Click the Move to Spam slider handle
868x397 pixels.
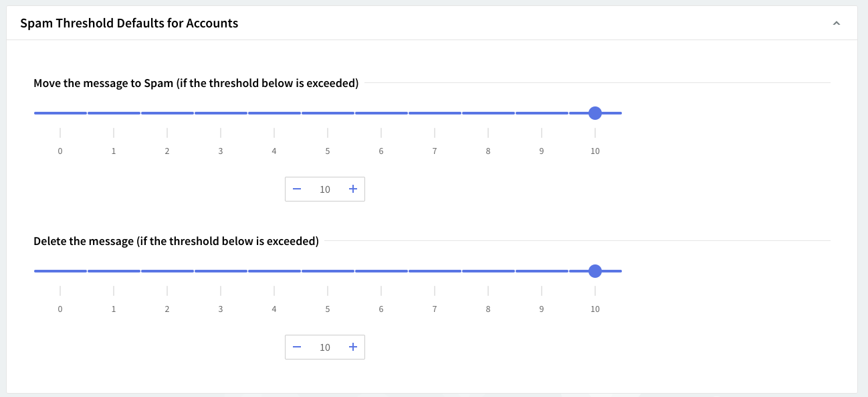click(594, 113)
